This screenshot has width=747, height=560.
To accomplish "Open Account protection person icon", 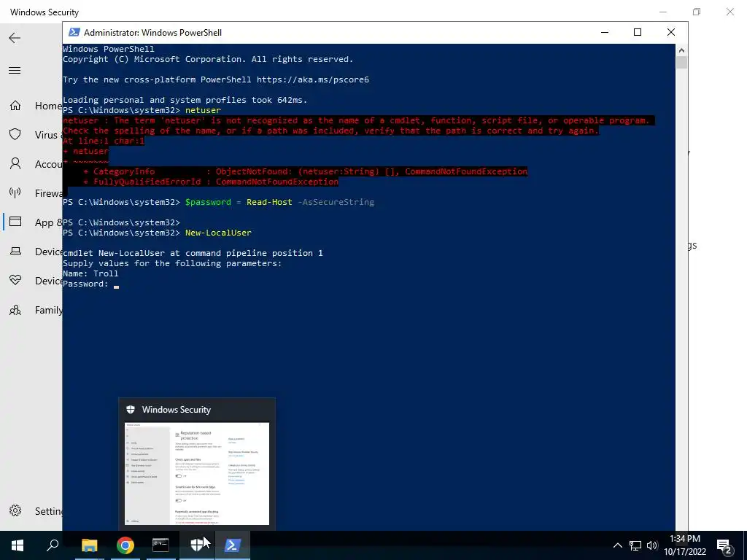I will [x=15, y=164].
